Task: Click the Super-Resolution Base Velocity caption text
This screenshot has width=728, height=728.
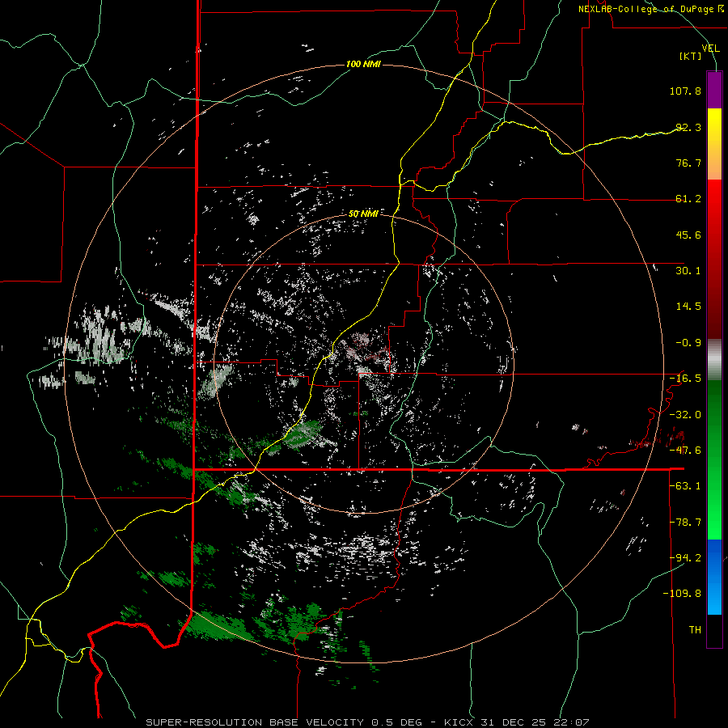Action: (367, 722)
